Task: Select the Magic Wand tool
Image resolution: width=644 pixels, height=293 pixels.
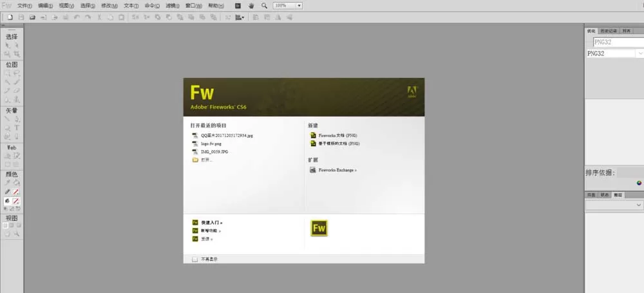Action: point(7,82)
